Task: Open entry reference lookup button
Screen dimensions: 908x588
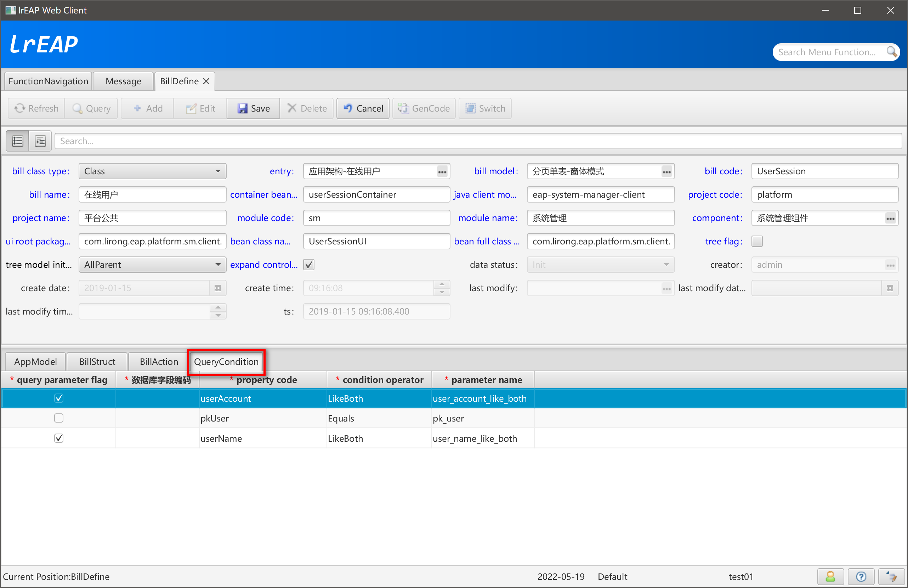Action: [x=442, y=172]
